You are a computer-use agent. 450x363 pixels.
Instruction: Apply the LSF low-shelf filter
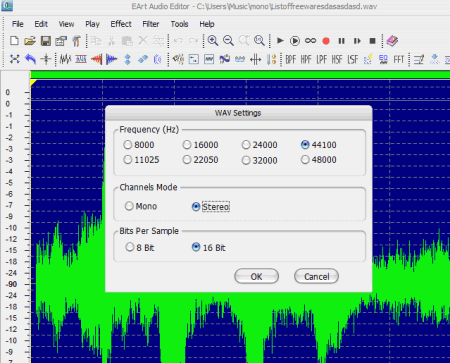coord(352,60)
